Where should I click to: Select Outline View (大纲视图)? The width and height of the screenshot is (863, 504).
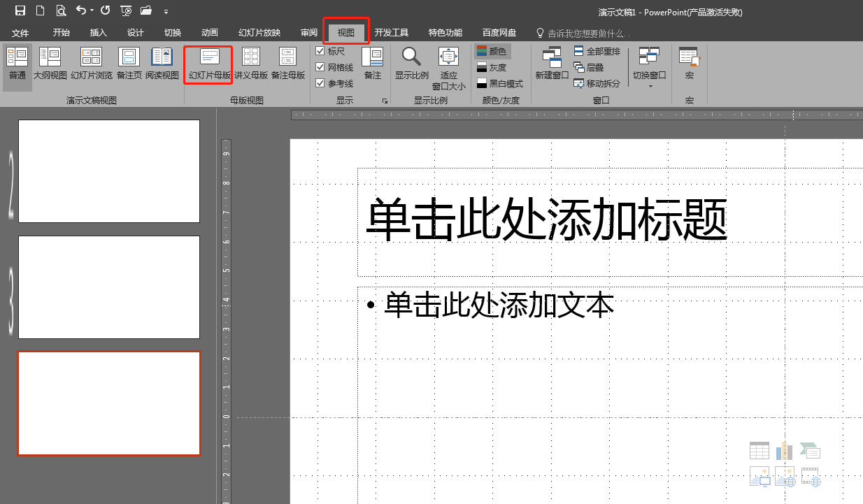tap(50, 64)
